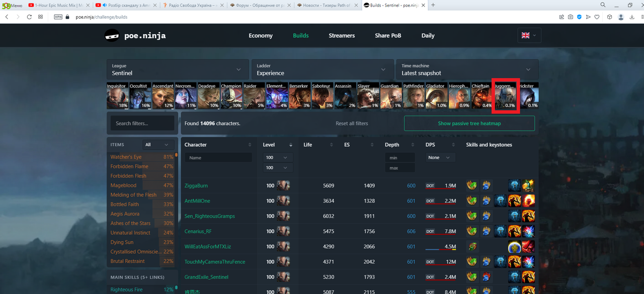
Task: Filter builds by Raider class portrait
Action: (254, 95)
